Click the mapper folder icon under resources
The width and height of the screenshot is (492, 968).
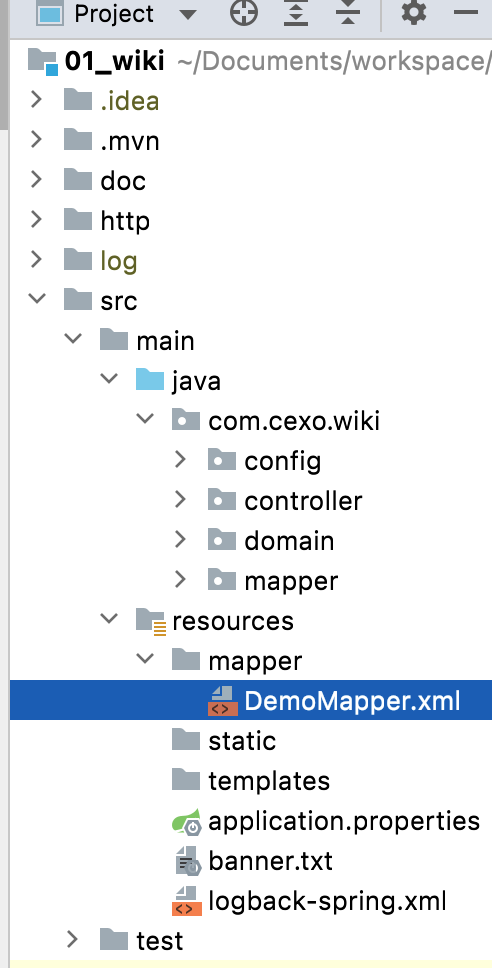point(186,659)
